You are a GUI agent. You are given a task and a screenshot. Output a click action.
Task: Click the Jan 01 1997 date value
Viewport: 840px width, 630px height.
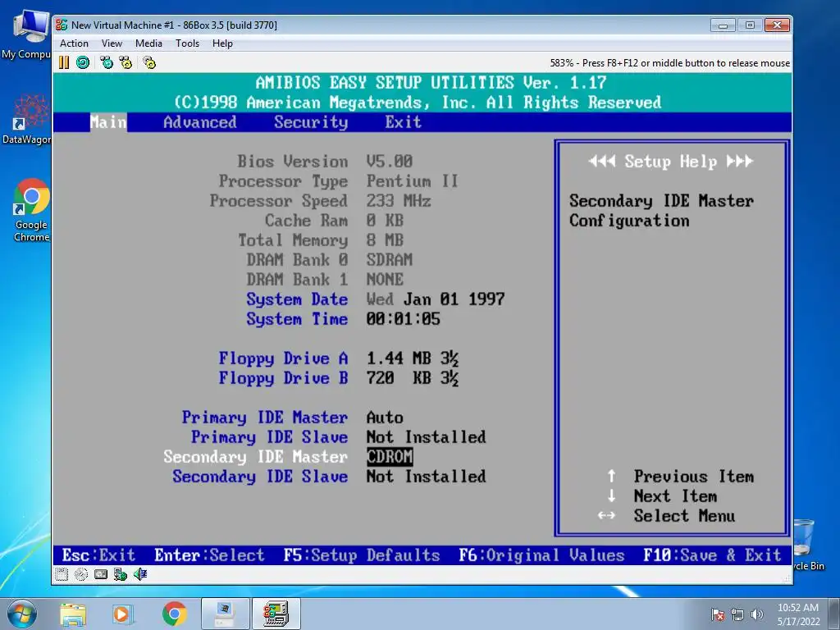(x=454, y=299)
